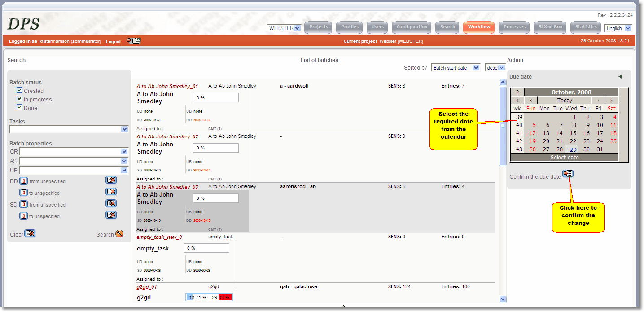This screenshot has height=312, width=644.
Task: Click the A to Ab John Smedley_01 progress bar
Action: 216,97
